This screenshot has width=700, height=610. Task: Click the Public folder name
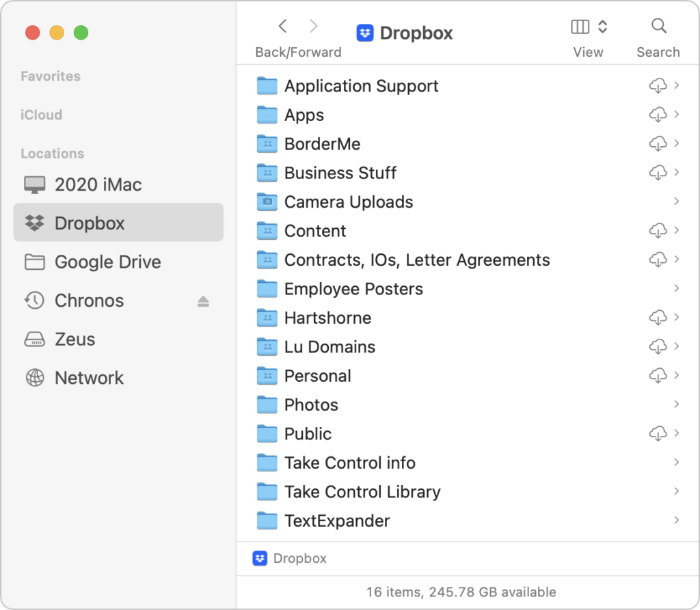pyautogui.click(x=308, y=434)
